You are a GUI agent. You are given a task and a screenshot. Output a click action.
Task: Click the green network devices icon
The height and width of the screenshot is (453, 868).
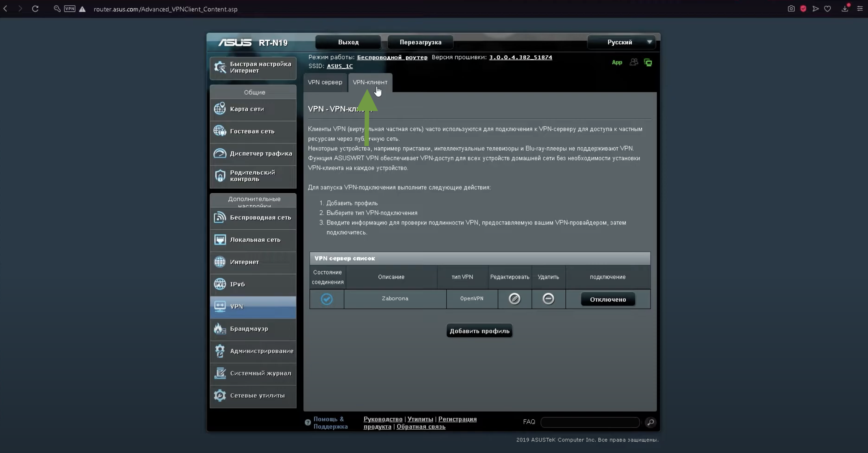pos(648,62)
